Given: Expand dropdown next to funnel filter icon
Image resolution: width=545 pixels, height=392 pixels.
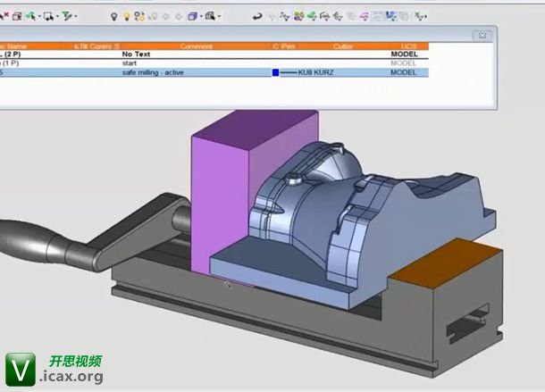Looking at the screenshot, I should [76, 16].
